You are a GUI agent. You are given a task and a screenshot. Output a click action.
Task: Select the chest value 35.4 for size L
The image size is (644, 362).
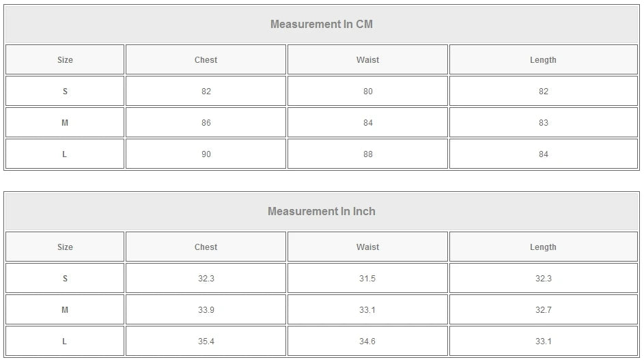click(x=206, y=342)
